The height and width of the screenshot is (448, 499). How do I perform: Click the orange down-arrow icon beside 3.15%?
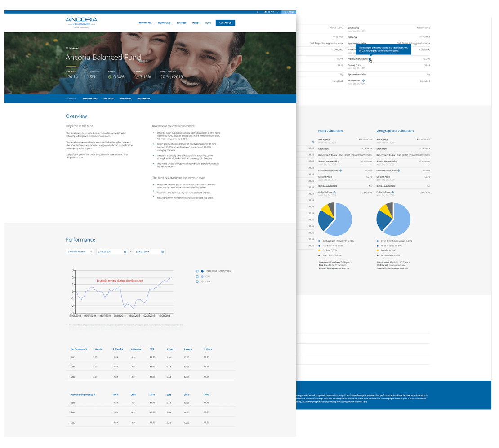pos(137,77)
